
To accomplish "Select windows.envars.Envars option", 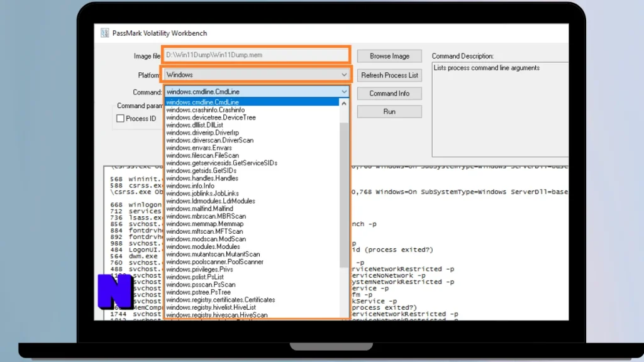I will pyautogui.click(x=252, y=148).
